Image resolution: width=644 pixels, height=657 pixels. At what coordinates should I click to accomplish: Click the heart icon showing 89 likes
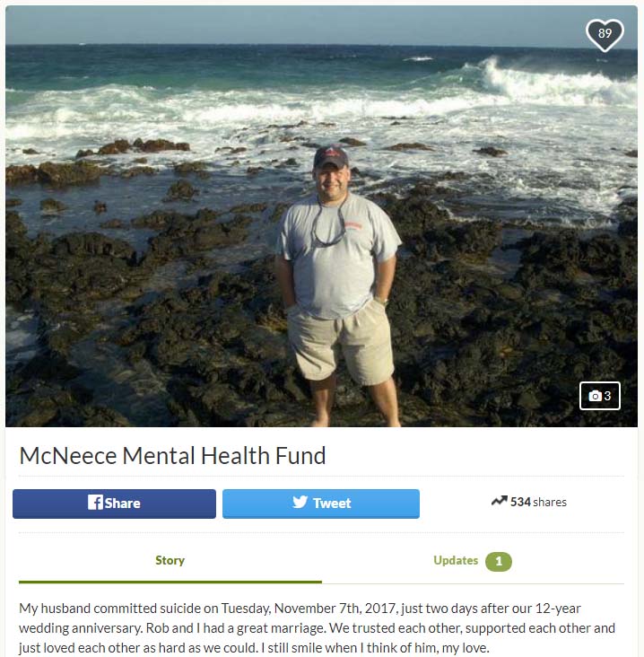[605, 35]
